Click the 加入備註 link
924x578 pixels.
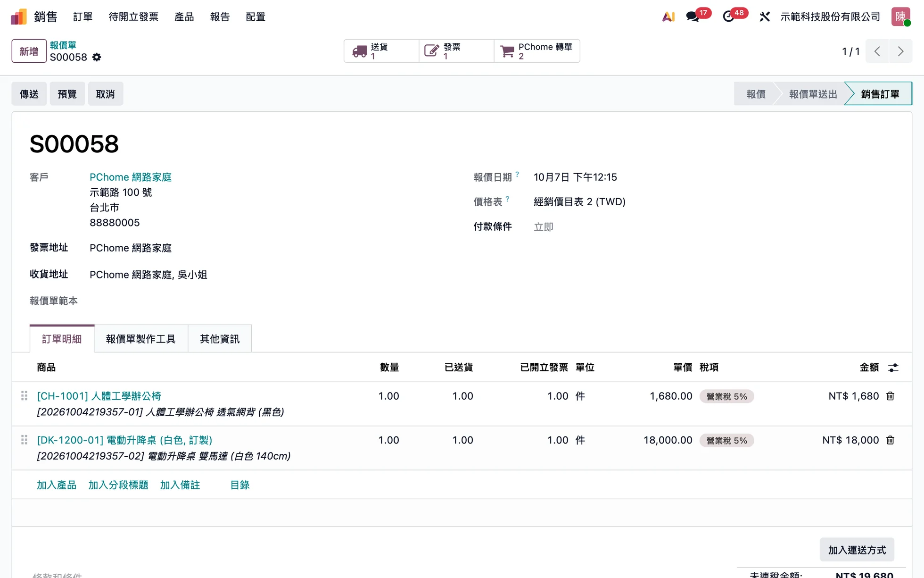tap(180, 485)
